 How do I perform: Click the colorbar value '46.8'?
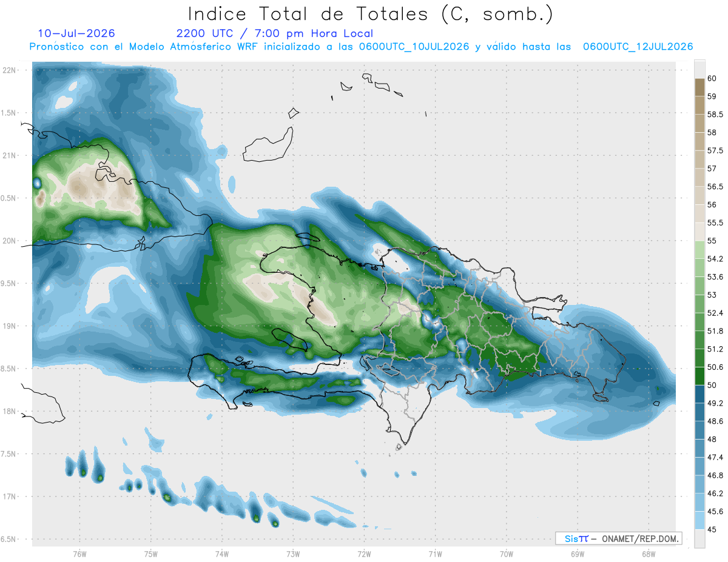715,475
